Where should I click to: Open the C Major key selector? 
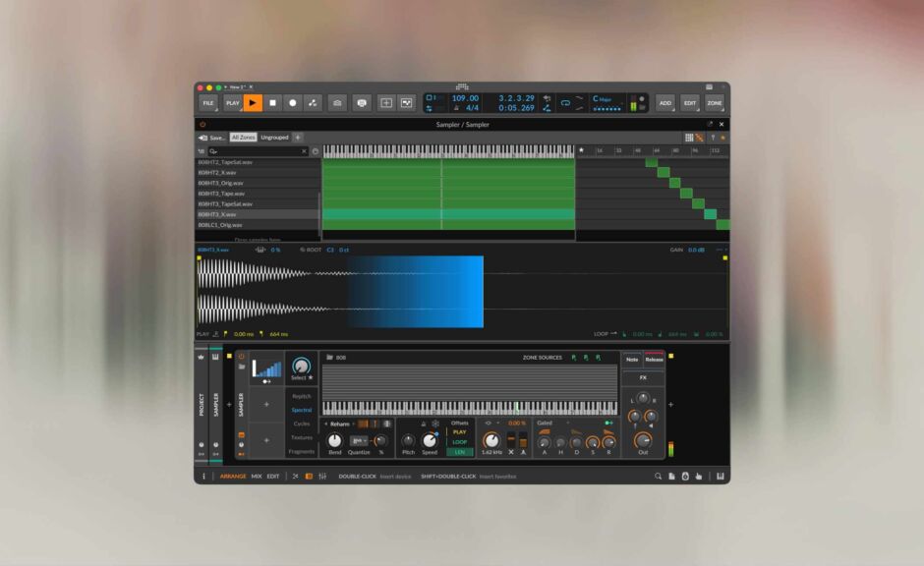(603, 99)
